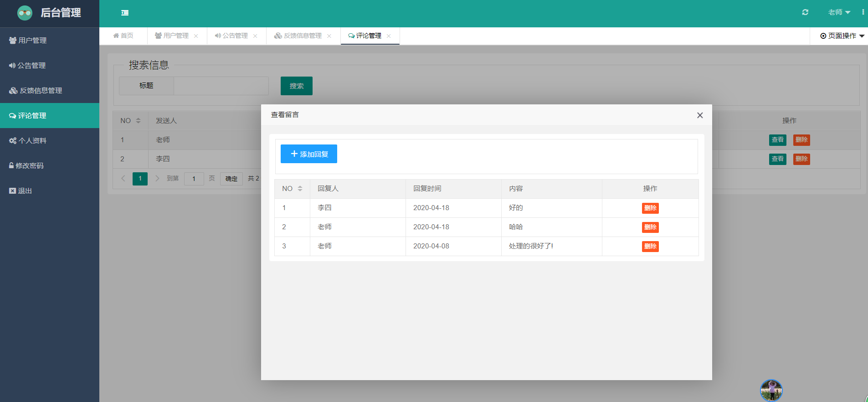The height and width of the screenshot is (402, 868).
Task: Click the page number jump input
Action: pos(194,179)
